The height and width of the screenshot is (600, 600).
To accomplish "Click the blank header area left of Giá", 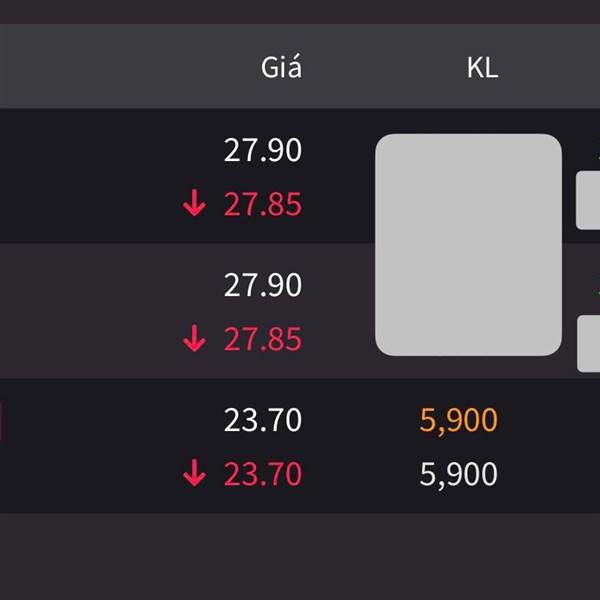I will (120, 67).
